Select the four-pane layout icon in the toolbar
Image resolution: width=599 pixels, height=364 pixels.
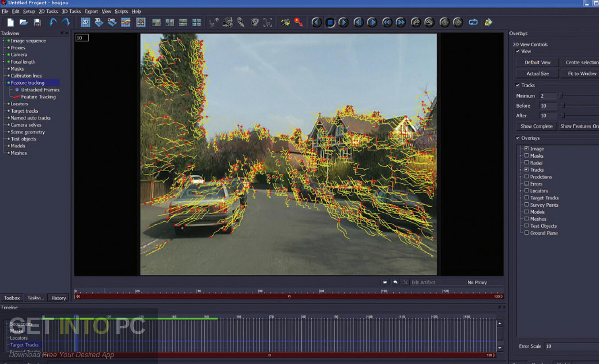pyautogui.click(x=196, y=22)
